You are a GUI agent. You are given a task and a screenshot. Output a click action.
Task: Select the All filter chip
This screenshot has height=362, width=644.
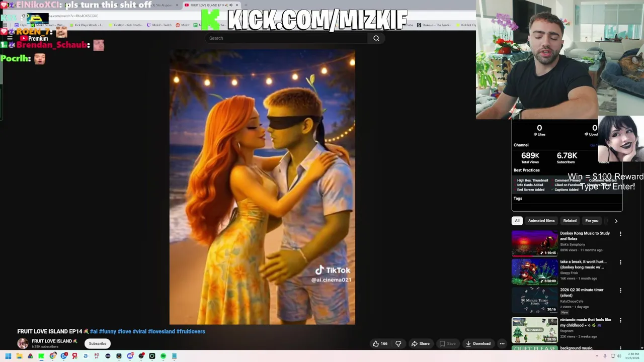[x=517, y=221]
